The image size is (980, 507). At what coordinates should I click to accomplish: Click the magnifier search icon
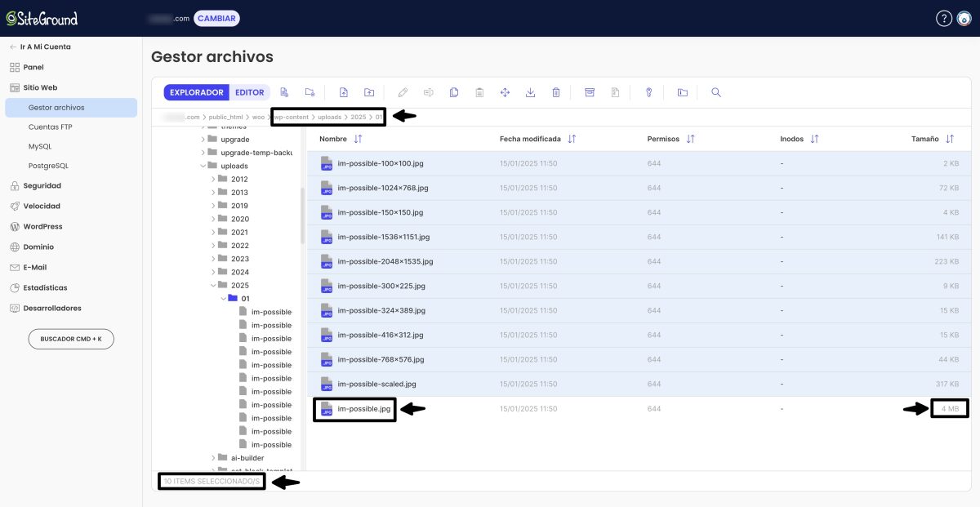point(716,92)
